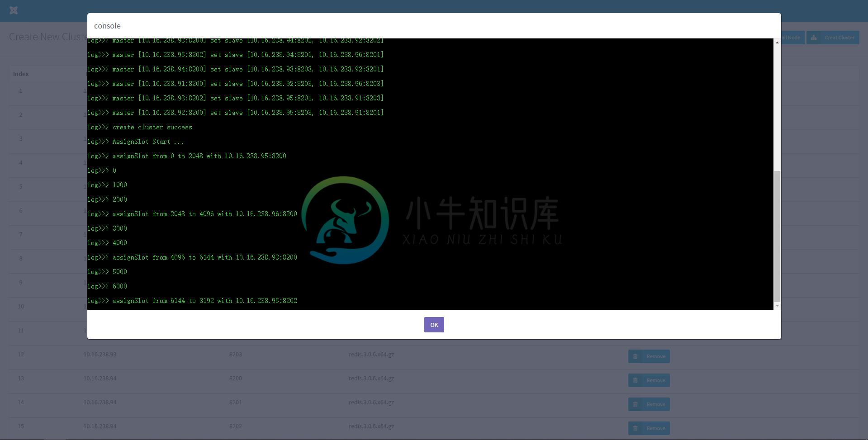Click redis.3.0.6.x64.gz in row 13

pyautogui.click(x=371, y=378)
